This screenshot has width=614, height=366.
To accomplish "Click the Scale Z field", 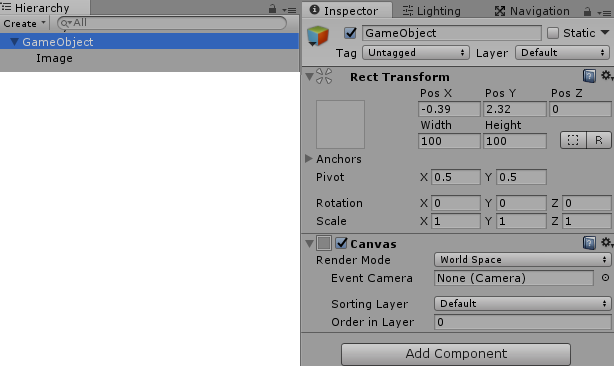I will [x=587, y=221].
